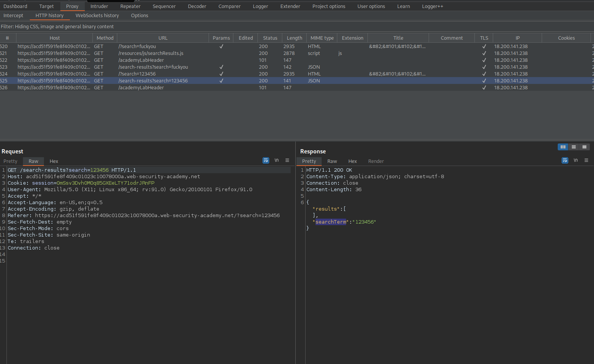Open Response panel hamburger options menu
The width and height of the screenshot is (594, 364).
586,161
